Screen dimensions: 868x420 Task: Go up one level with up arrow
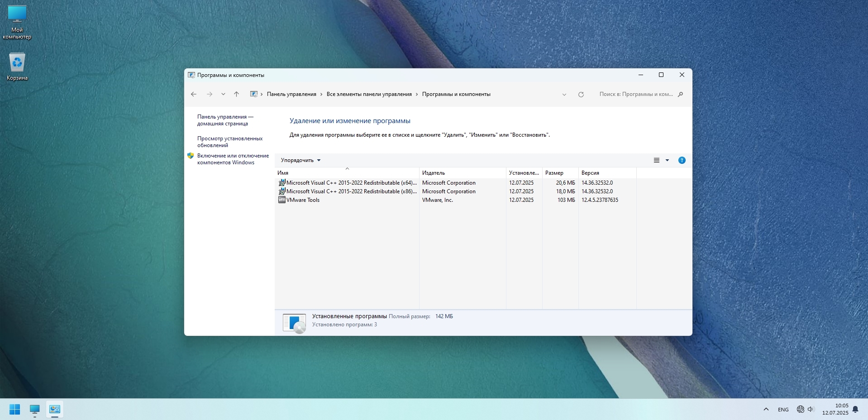click(x=236, y=94)
